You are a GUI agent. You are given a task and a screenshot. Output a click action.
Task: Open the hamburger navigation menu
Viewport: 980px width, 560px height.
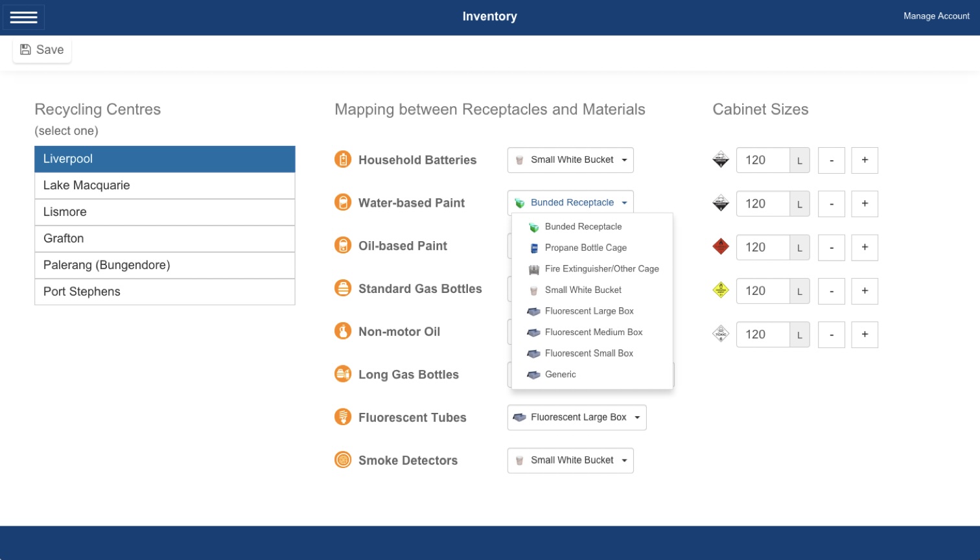click(x=24, y=17)
